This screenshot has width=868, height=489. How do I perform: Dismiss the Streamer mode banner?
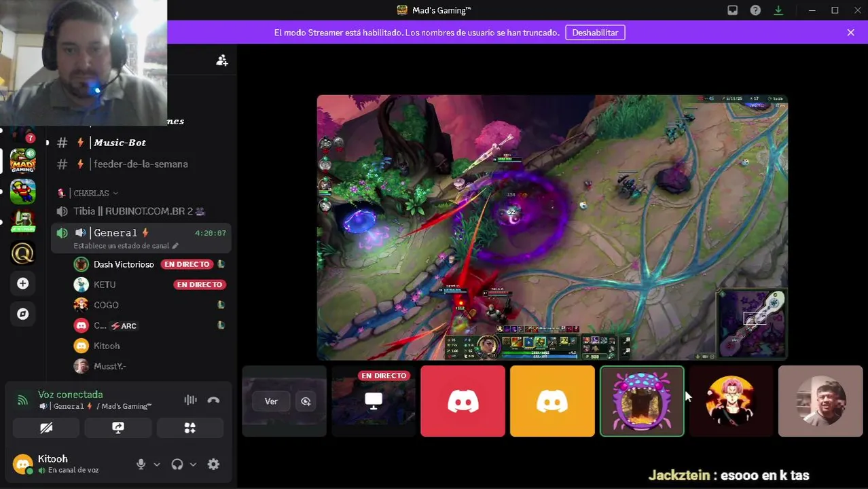pos(850,33)
